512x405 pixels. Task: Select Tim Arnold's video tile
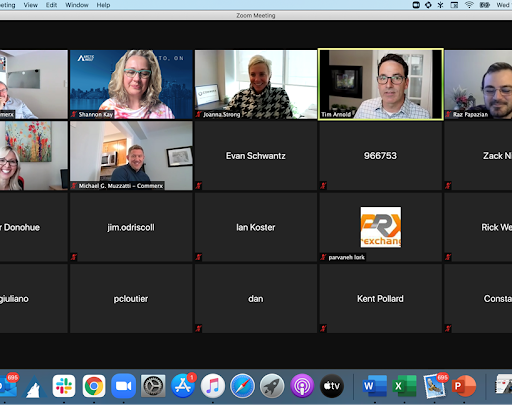pos(381,84)
